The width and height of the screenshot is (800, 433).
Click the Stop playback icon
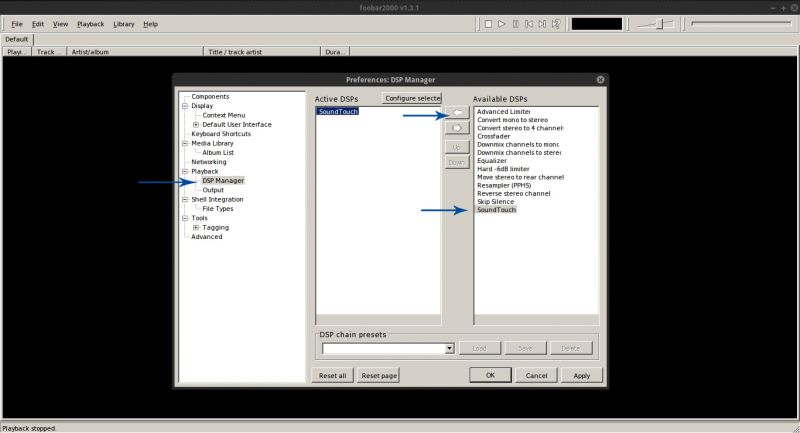click(488, 24)
